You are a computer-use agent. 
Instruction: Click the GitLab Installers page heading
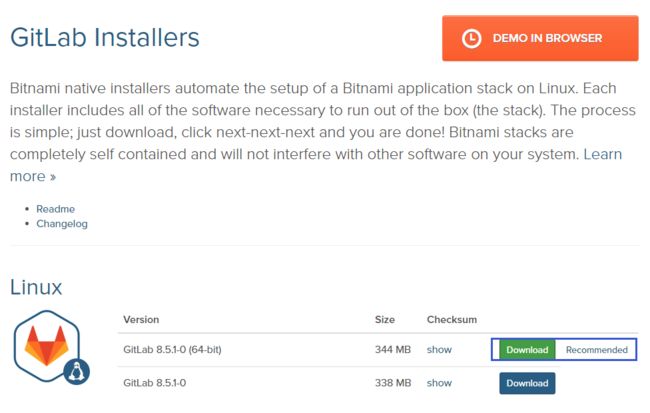(x=105, y=37)
